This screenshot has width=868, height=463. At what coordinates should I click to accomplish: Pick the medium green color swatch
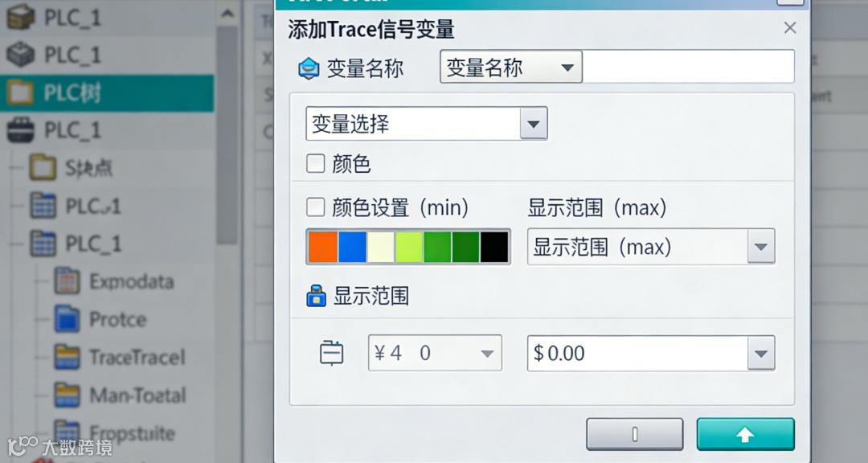click(438, 247)
